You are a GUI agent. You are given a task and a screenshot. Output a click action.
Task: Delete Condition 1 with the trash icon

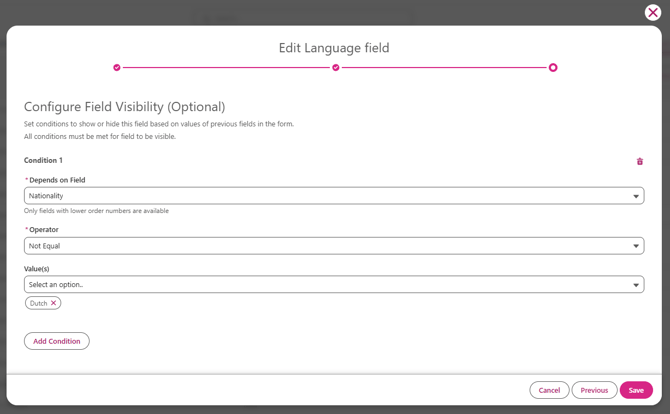tap(640, 161)
